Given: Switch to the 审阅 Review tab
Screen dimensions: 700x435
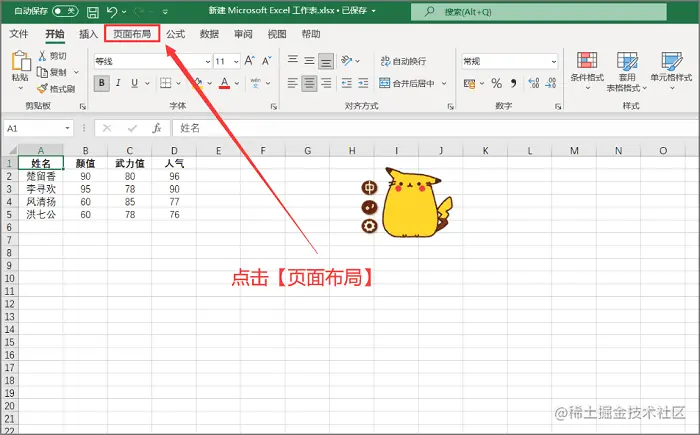Looking at the screenshot, I should click(x=243, y=34).
